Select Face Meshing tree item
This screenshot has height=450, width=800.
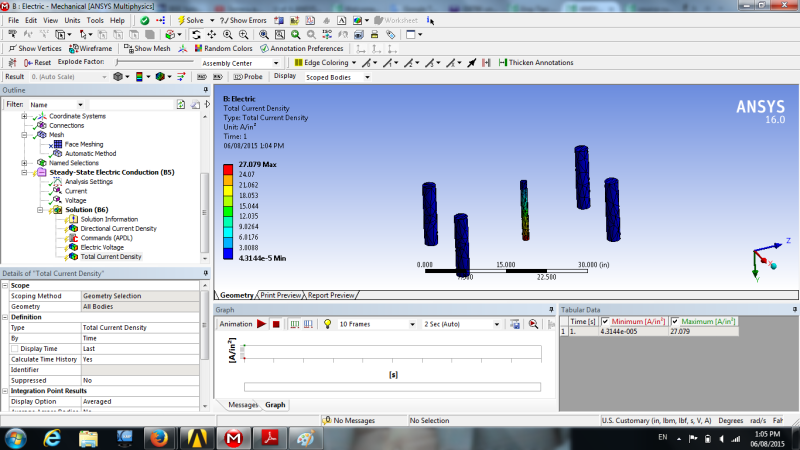(84, 144)
